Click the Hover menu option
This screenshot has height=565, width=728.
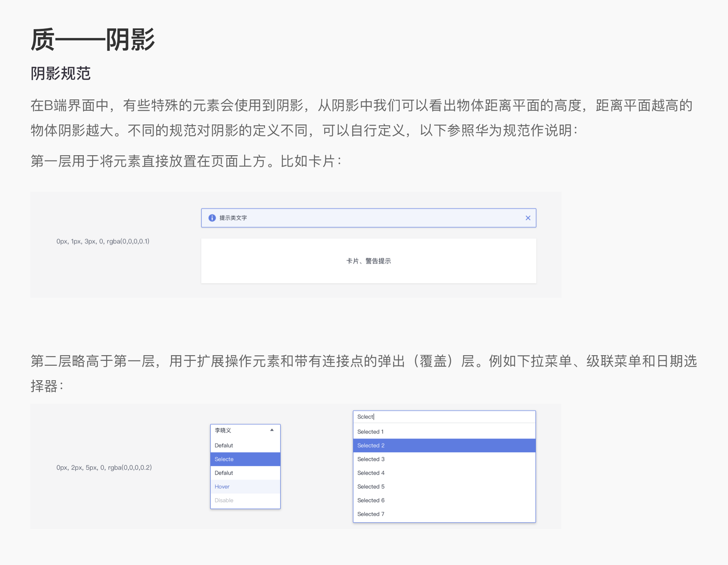tap(245, 486)
